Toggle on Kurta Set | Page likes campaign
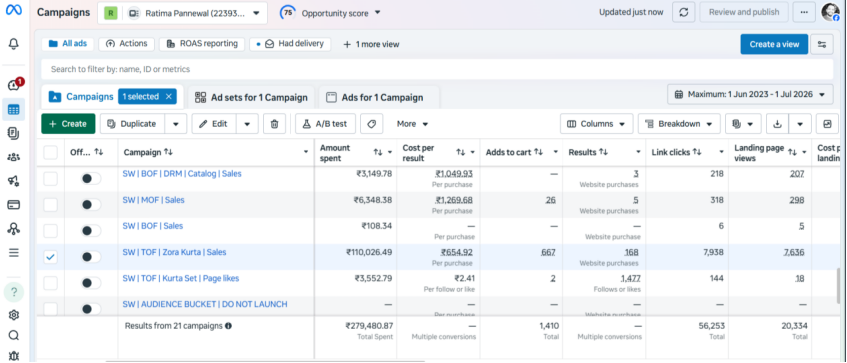The image size is (847, 363). pos(90,283)
